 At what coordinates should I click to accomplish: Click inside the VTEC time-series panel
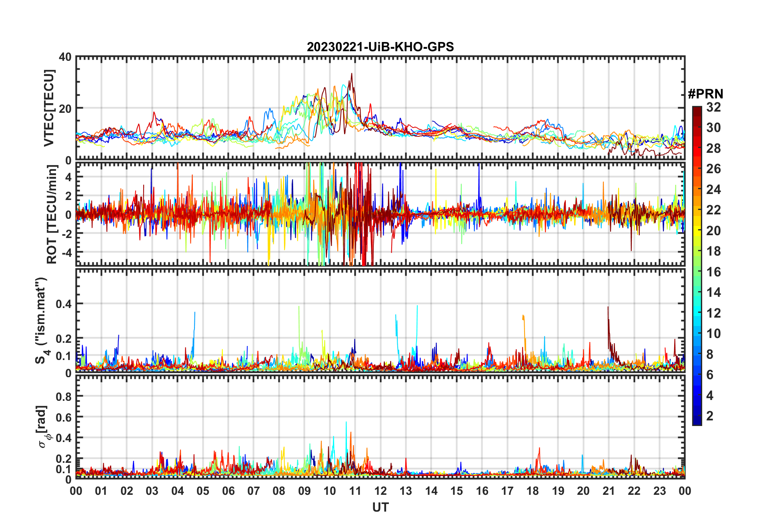380,108
